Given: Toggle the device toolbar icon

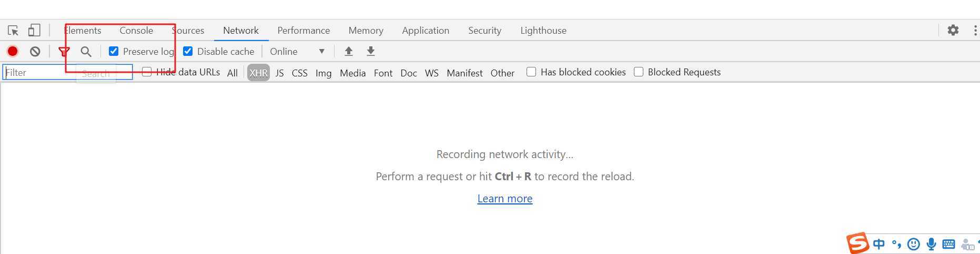Looking at the screenshot, I should 34,31.
